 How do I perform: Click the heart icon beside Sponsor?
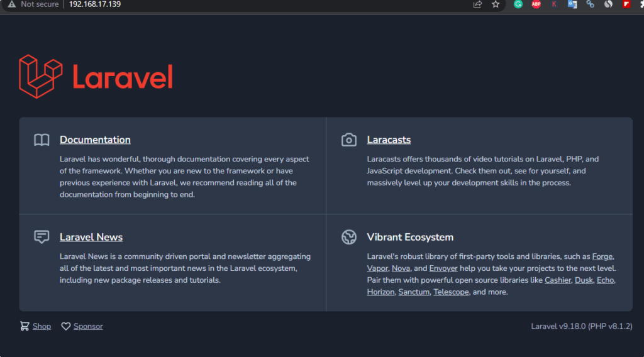click(x=65, y=326)
